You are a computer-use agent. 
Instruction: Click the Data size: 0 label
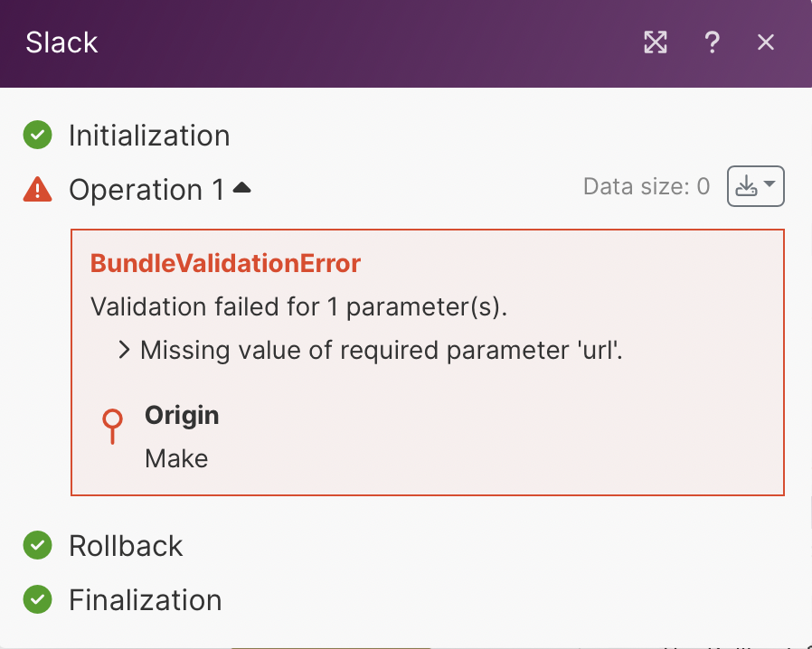(647, 187)
